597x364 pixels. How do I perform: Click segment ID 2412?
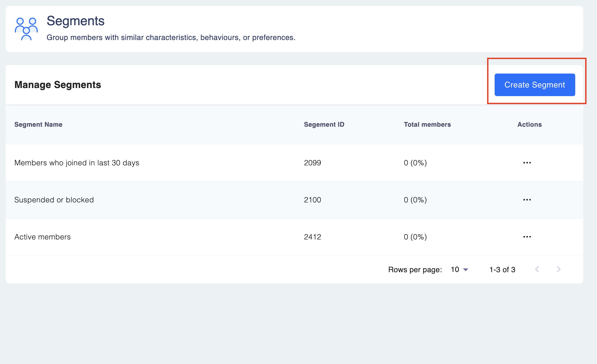(x=312, y=237)
